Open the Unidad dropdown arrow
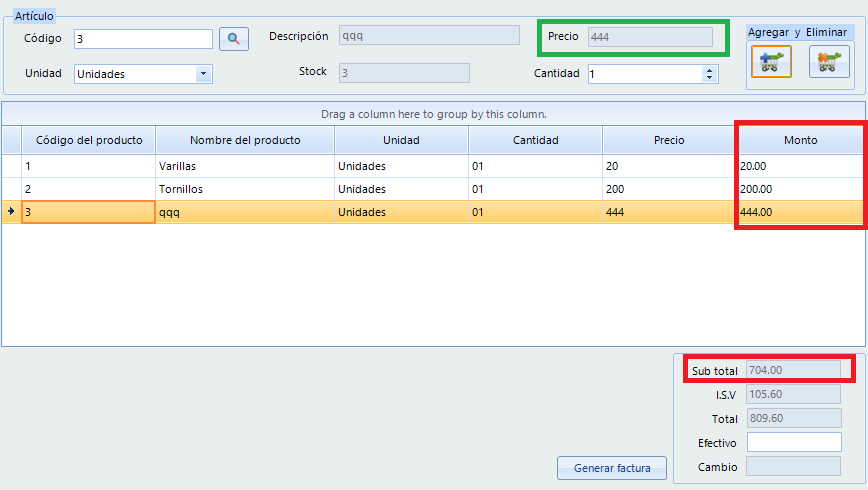The image size is (868, 490). click(203, 74)
